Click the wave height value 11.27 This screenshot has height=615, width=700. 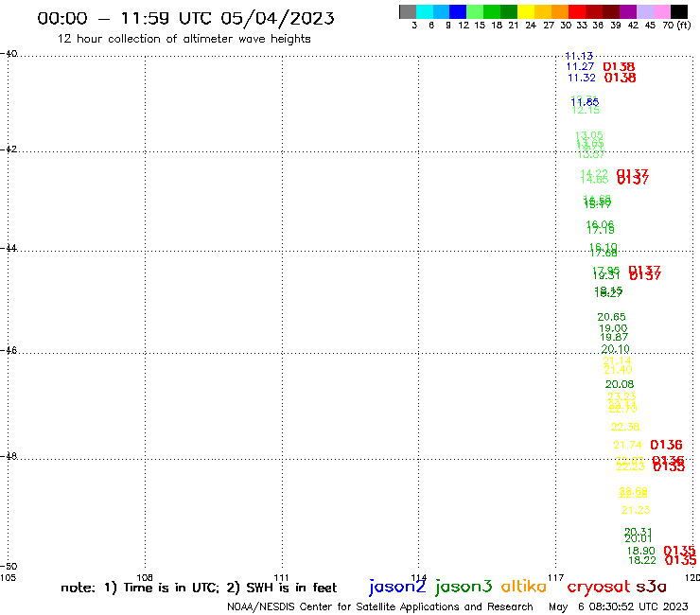pyautogui.click(x=581, y=66)
